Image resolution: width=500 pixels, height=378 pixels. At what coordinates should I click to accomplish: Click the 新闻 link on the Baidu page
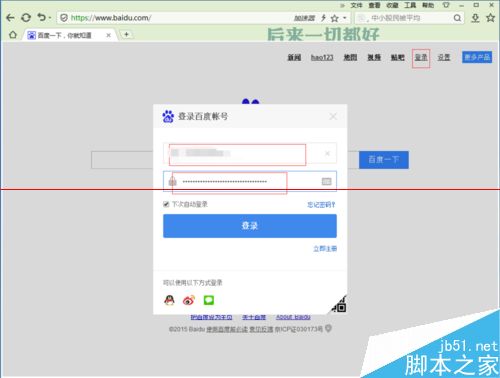294,57
